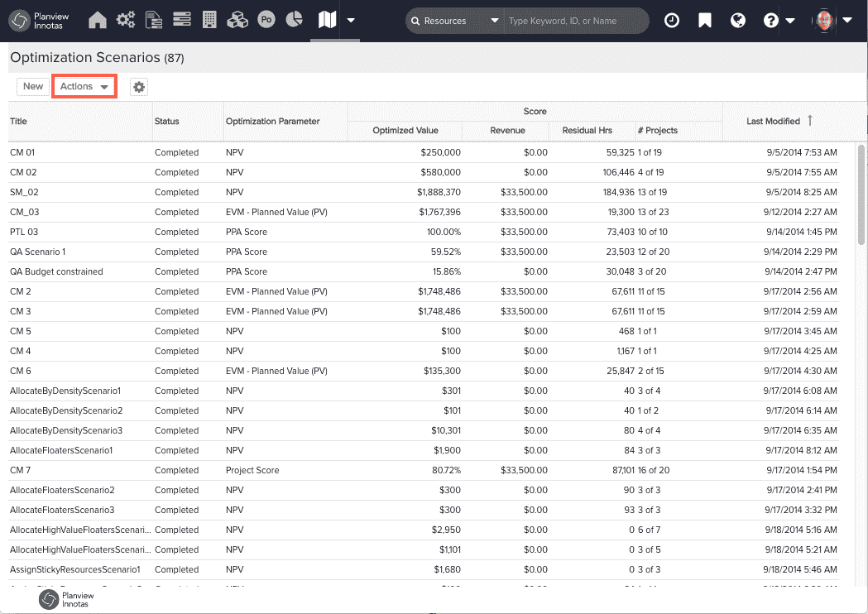
Task: Select the SM_02 scenario title
Action: pyautogui.click(x=24, y=192)
